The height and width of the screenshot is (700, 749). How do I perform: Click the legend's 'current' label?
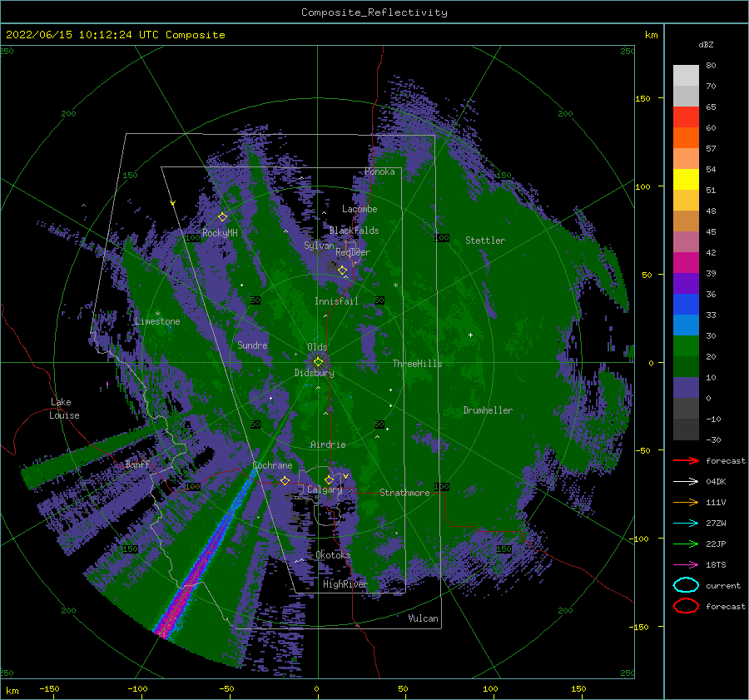[723, 585]
